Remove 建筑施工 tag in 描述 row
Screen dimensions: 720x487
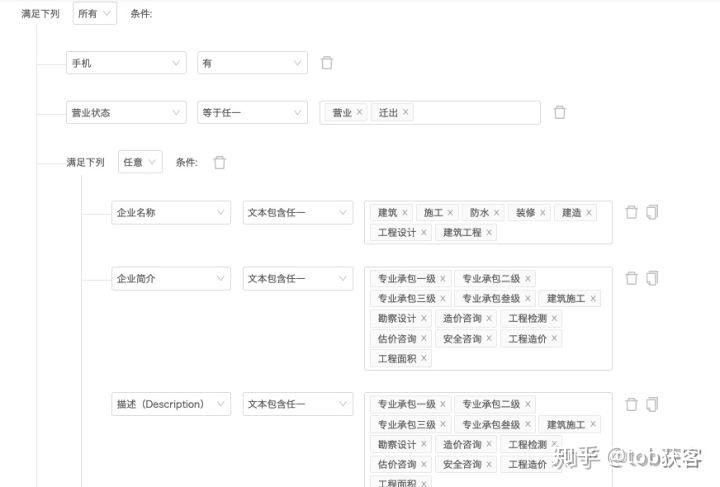coord(593,424)
